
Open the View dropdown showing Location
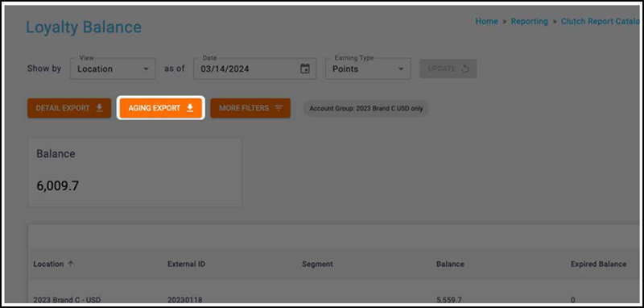click(x=113, y=69)
